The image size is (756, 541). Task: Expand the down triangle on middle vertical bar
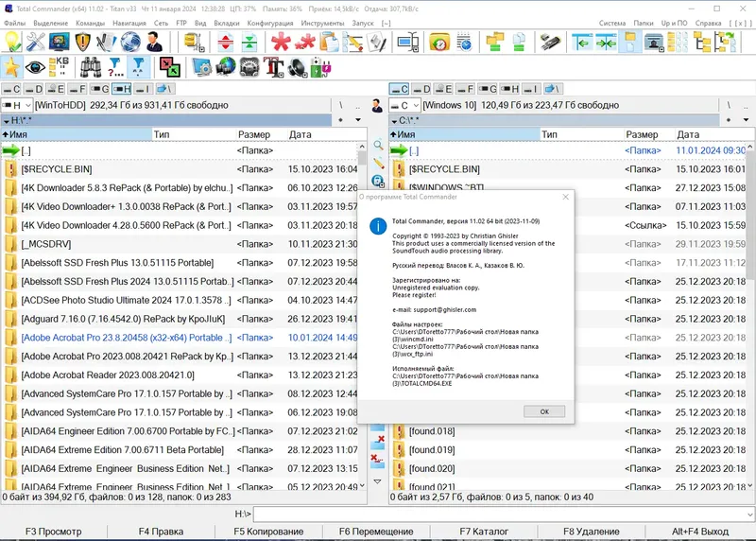377,481
